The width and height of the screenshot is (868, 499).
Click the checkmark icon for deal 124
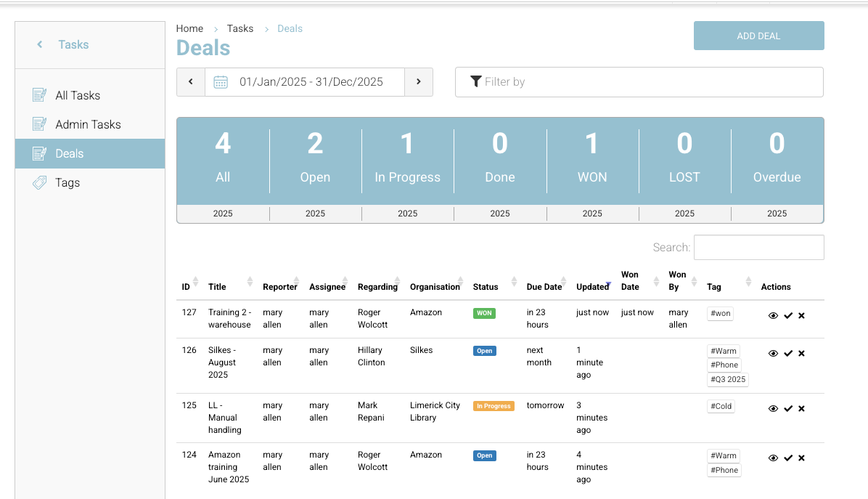click(x=788, y=458)
